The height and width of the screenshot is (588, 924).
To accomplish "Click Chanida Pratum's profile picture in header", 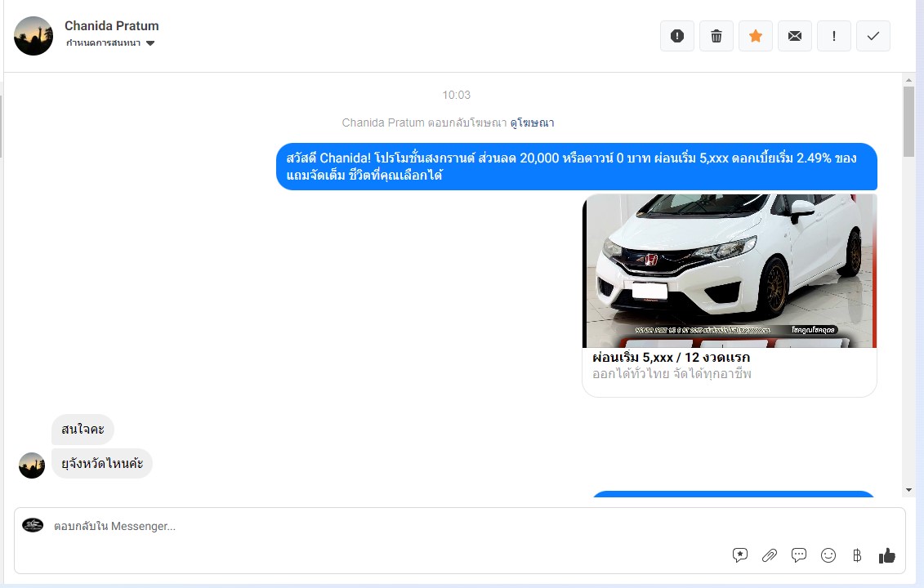I will click(33, 36).
